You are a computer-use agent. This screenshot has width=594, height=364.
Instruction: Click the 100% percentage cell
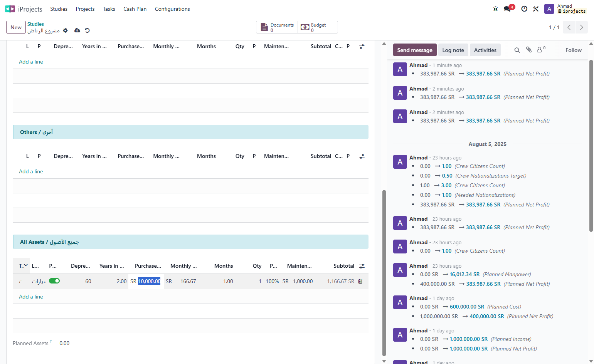272,281
